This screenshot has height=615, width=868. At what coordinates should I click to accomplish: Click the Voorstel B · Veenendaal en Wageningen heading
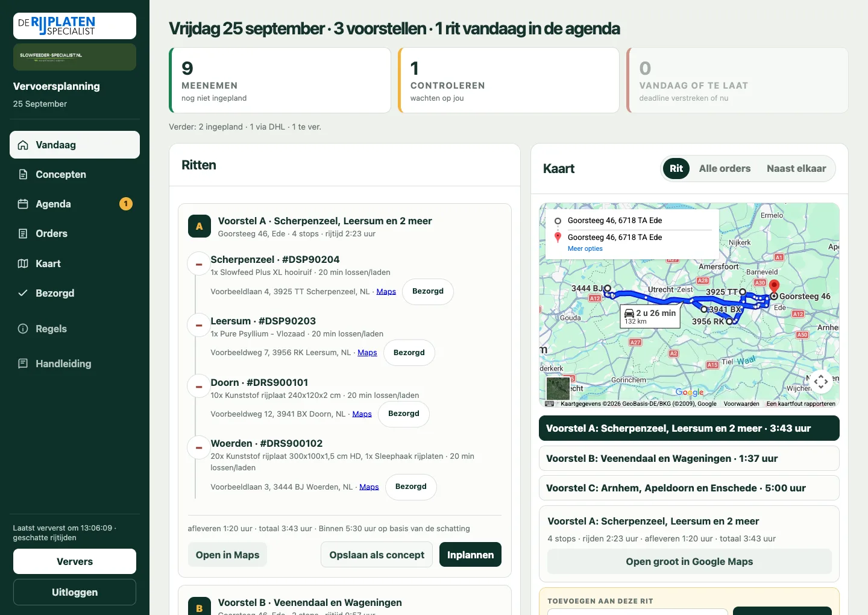point(310,603)
